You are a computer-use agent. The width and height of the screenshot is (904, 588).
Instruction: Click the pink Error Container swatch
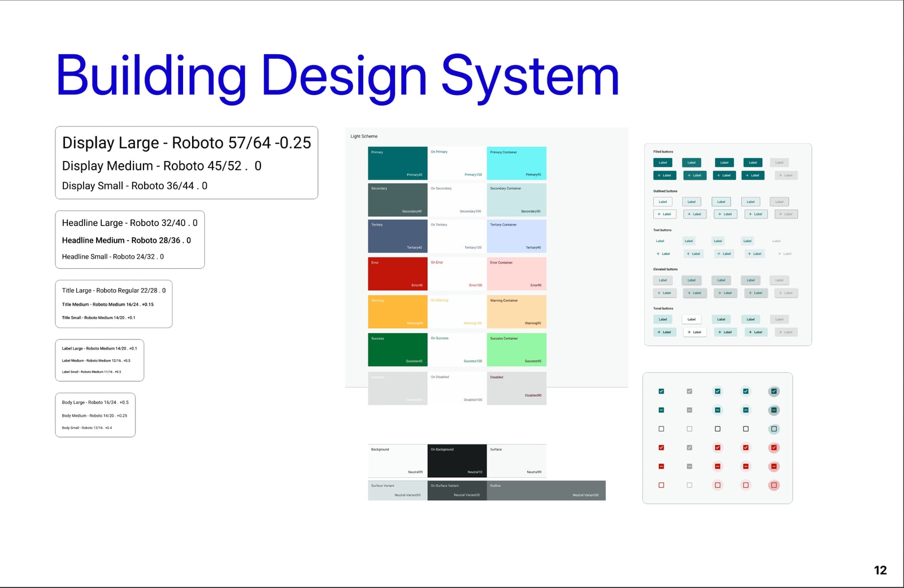tap(516, 274)
